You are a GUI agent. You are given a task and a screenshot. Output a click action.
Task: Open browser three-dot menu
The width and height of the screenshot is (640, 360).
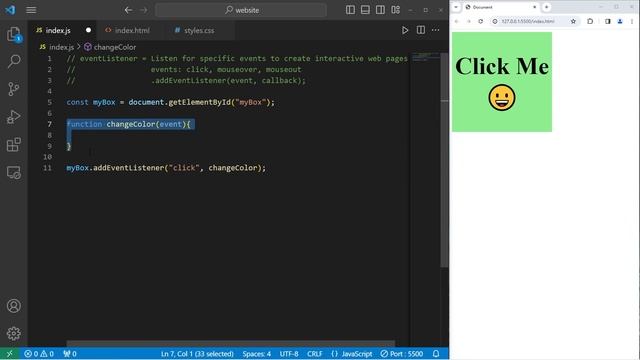coord(632,21)
